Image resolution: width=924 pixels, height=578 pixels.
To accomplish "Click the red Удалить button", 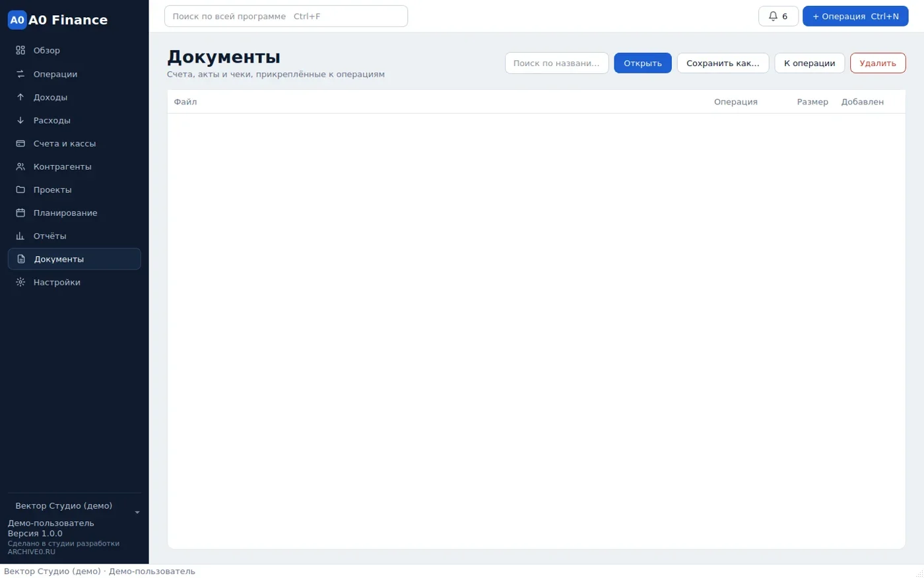I will click(878, 63).
